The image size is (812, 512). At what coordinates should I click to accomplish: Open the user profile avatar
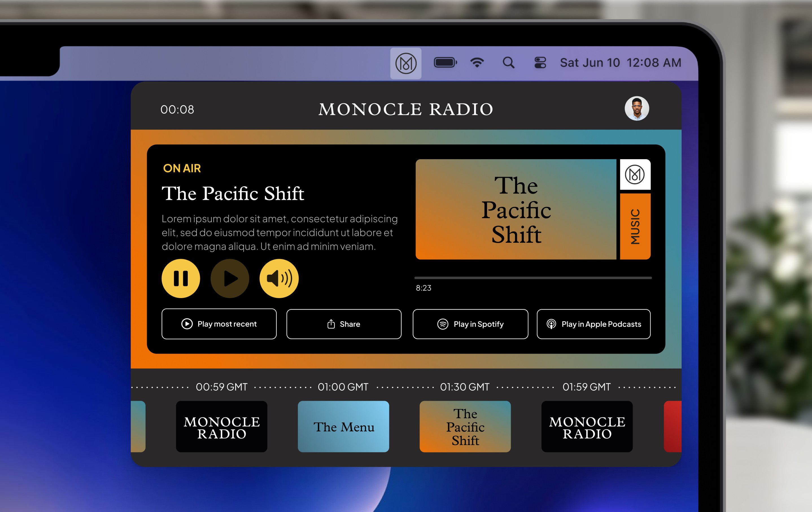pyautogui.click(x=637, y=109)
